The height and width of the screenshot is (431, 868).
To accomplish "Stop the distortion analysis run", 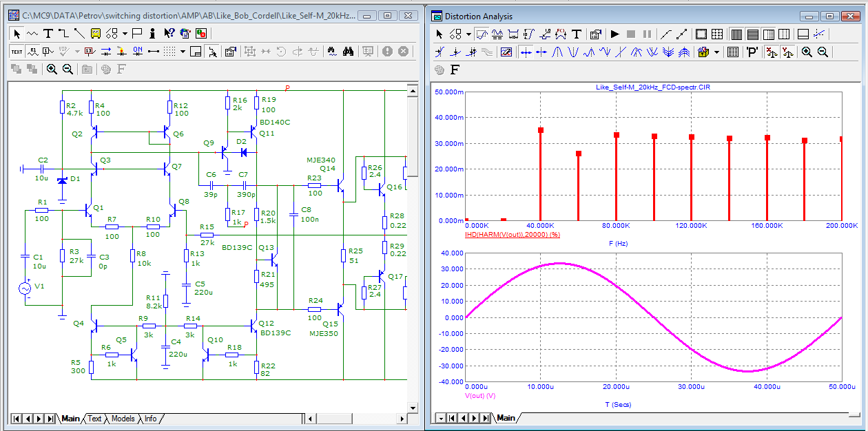I will 631,34.
